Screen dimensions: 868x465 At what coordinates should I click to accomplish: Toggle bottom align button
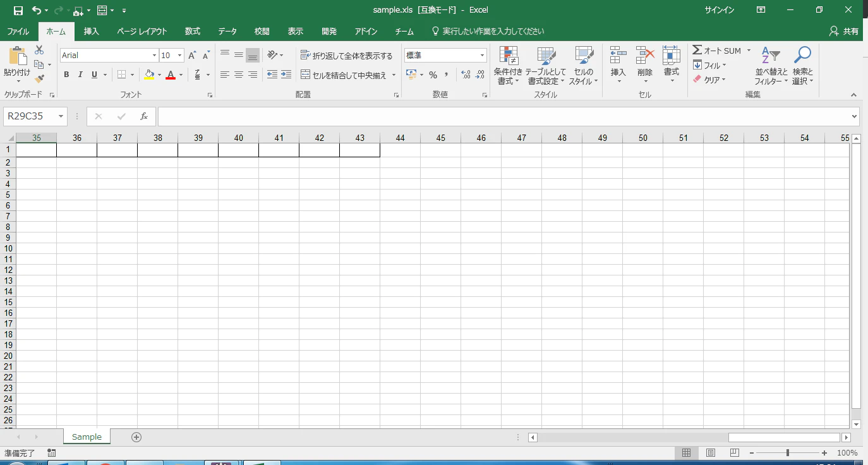pyautogui.click(x=253, y=56)
